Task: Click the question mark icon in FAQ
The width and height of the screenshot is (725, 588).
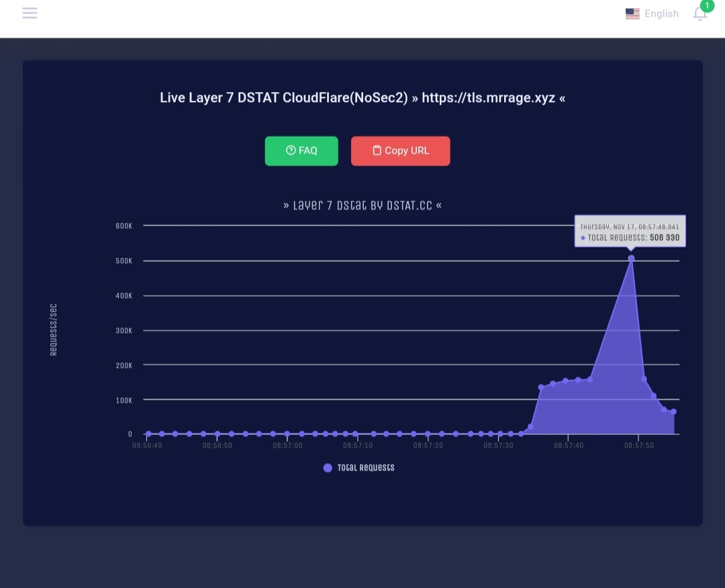Action: click(291, 150)
